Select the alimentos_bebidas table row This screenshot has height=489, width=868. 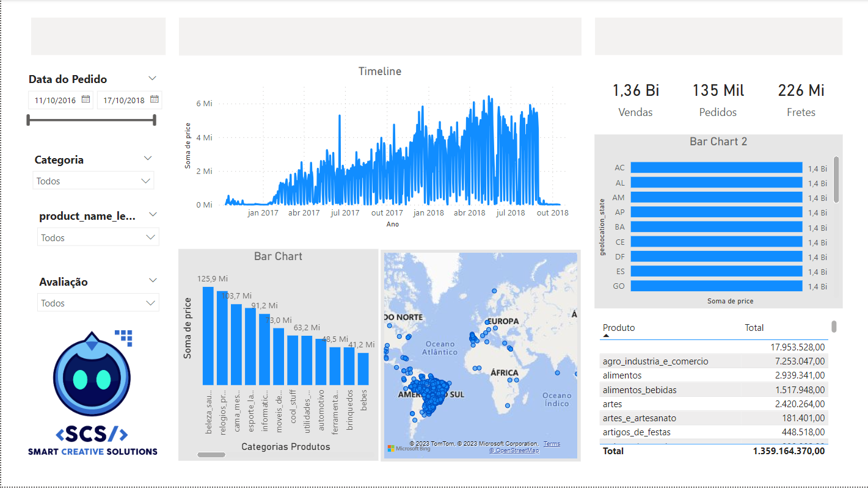[x=713, y=389]
